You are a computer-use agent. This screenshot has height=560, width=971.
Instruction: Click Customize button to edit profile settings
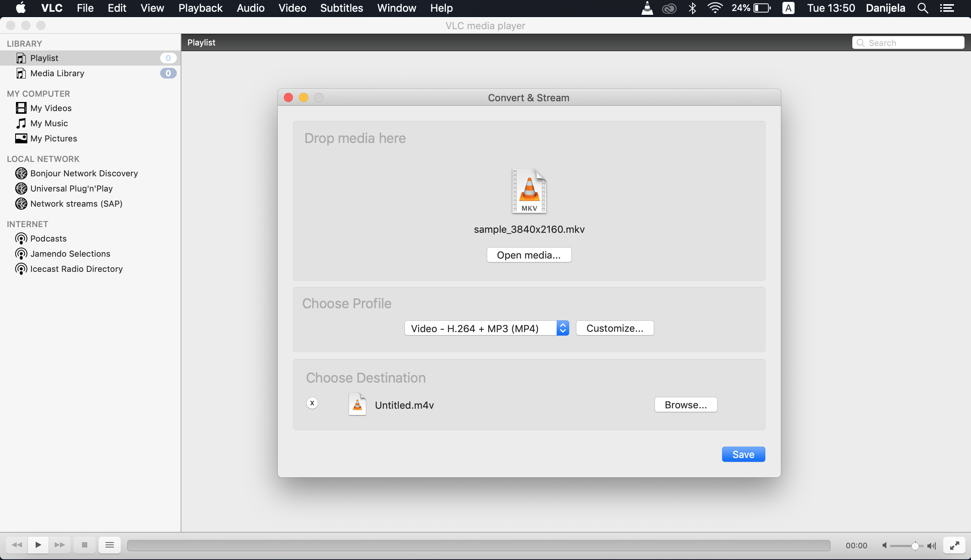click(614, 327)
